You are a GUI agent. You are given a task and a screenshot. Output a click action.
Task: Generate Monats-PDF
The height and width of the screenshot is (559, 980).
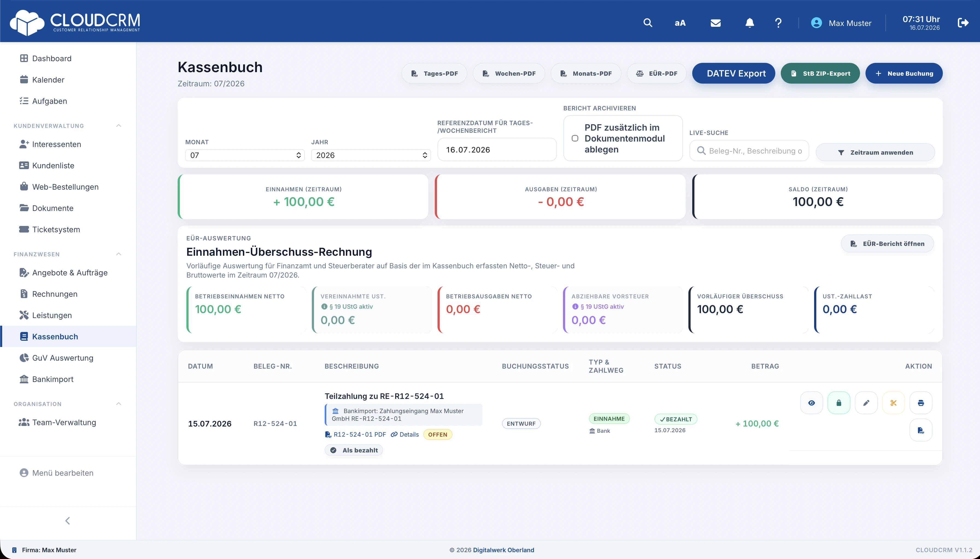[586, 73]
